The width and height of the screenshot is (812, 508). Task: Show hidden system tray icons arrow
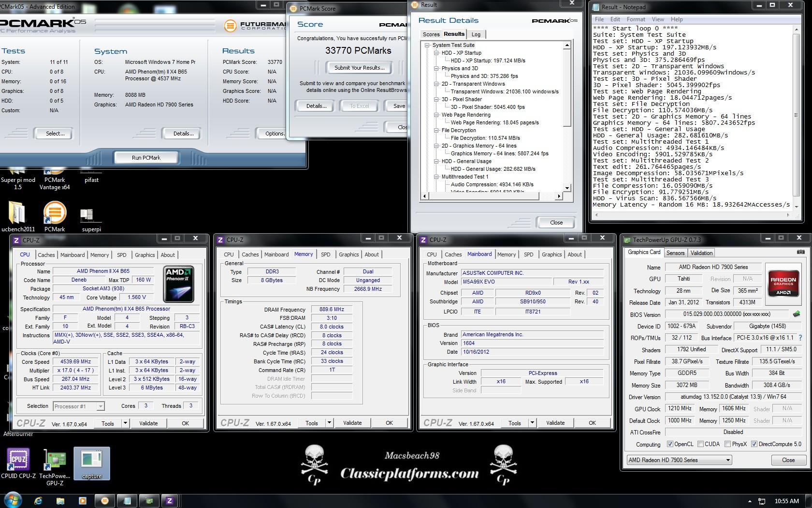750,501
